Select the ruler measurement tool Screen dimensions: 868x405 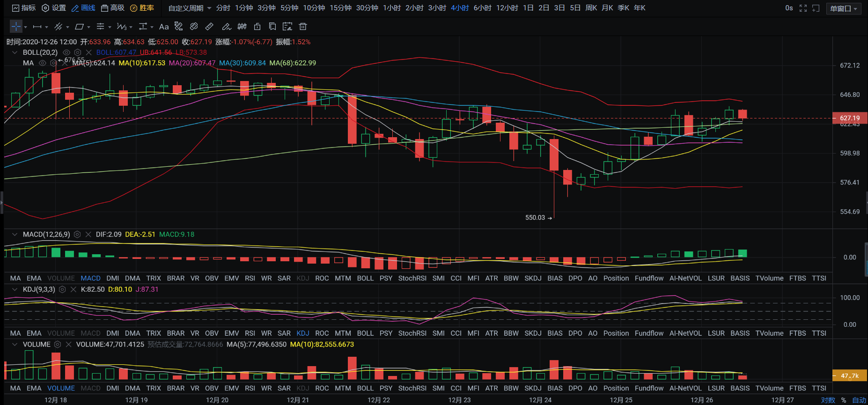pos(209,27)
